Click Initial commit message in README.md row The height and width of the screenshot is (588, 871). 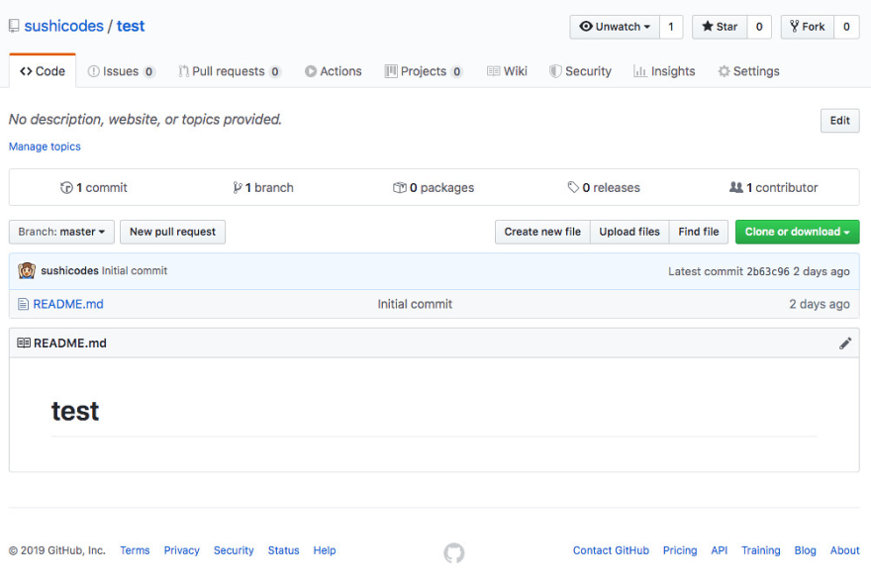coord(415,304)
